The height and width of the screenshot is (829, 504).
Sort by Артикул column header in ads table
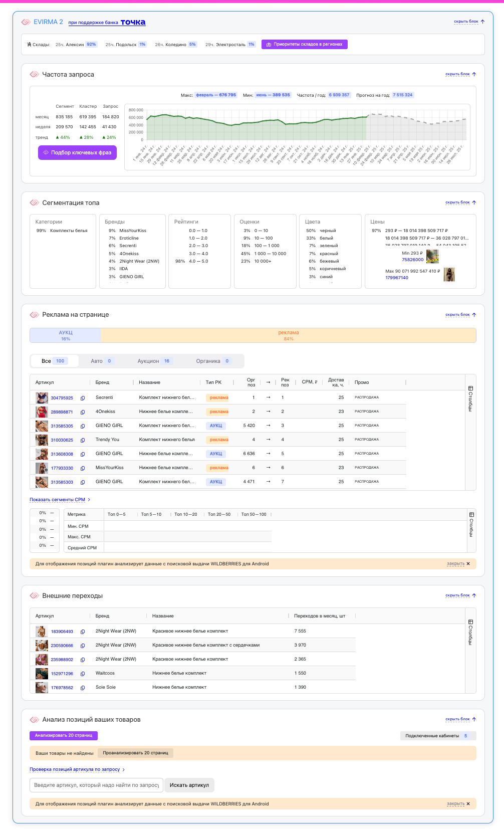pyautogui.click(x=45, y=382)
